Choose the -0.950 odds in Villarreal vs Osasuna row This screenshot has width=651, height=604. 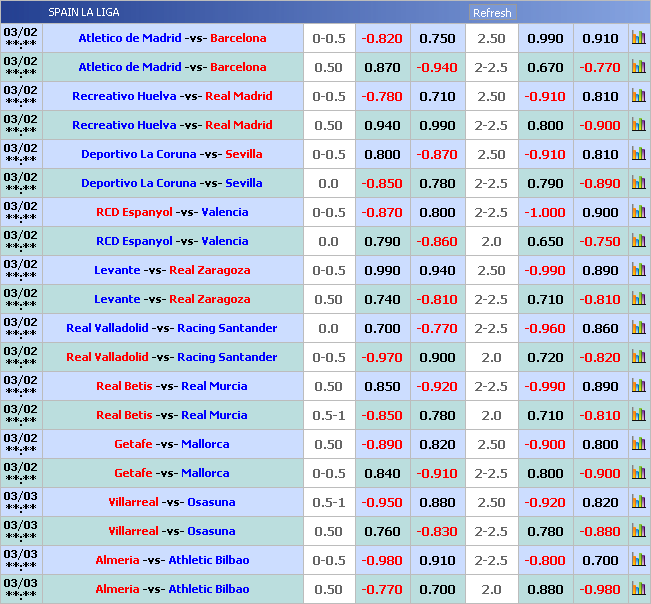click(x=382, y=502)
